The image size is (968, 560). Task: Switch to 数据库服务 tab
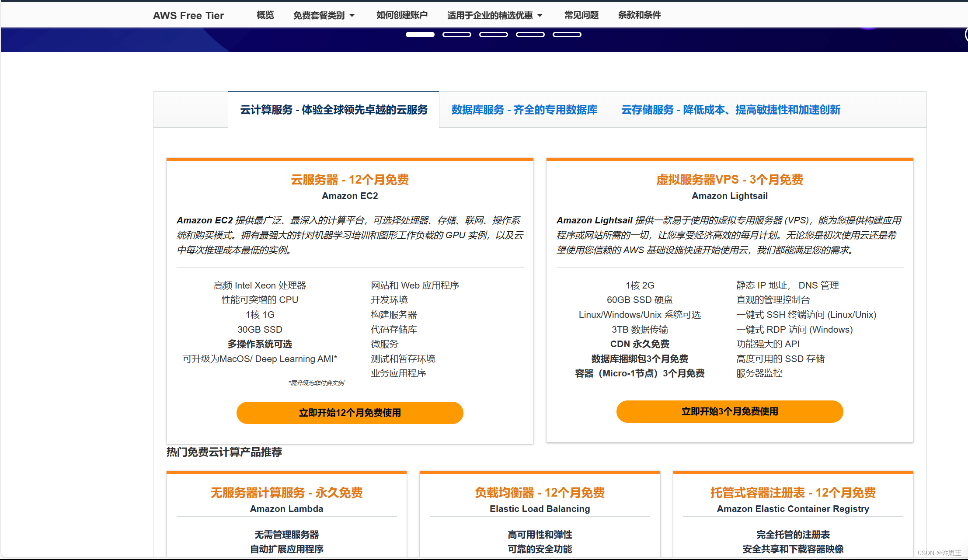pyautogui.click(x=524, y=110)
